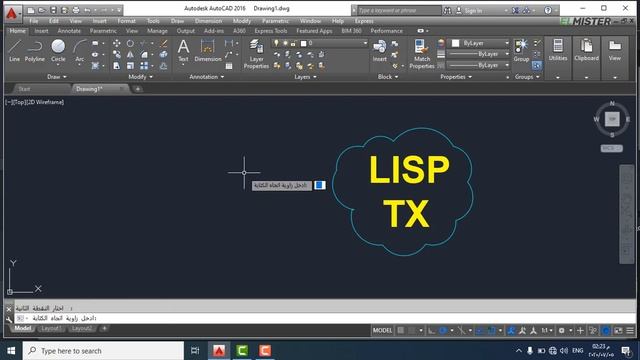The height and width of the screenshot is (360, 640).
Task: Insert a Table from Annotation panel
Action: (x=229, y=66)
